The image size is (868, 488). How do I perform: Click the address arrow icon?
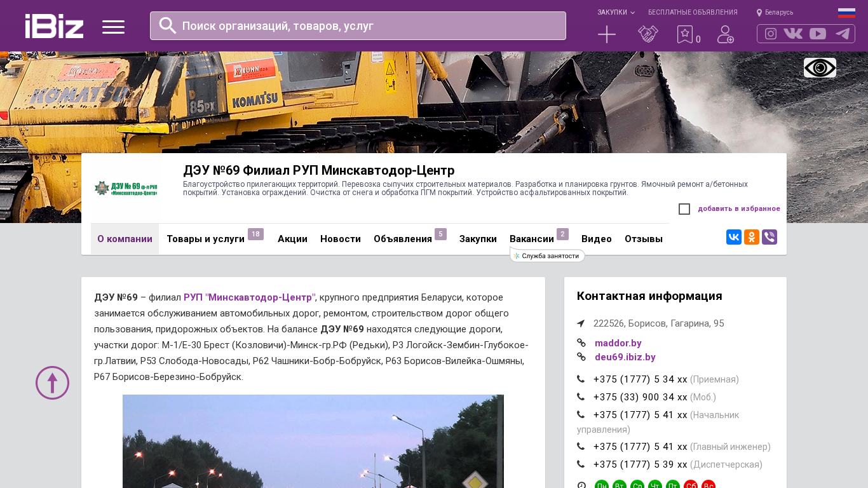(581, 323)
